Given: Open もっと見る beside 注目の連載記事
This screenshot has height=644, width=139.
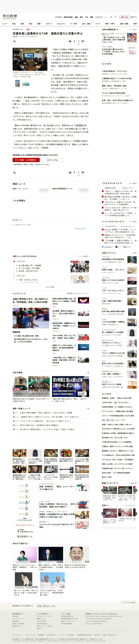Looking at the screenshot, I should click(133, 30).
